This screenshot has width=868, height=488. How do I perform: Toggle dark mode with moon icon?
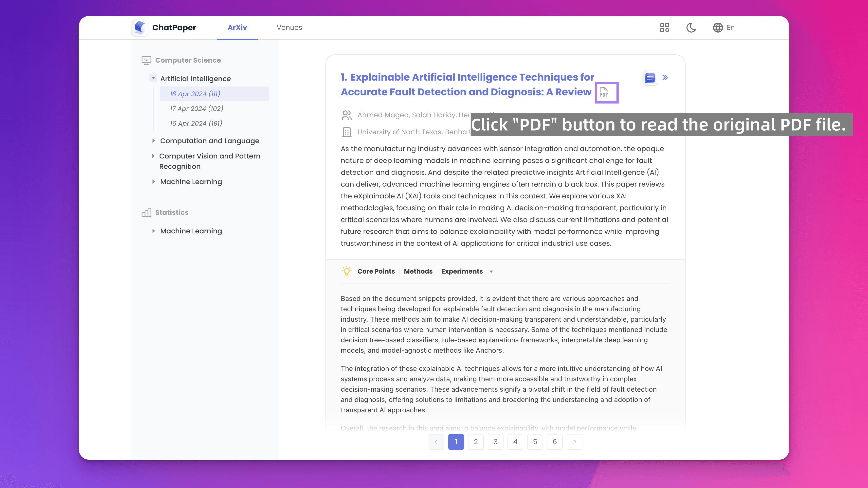(x=691, y=28)
